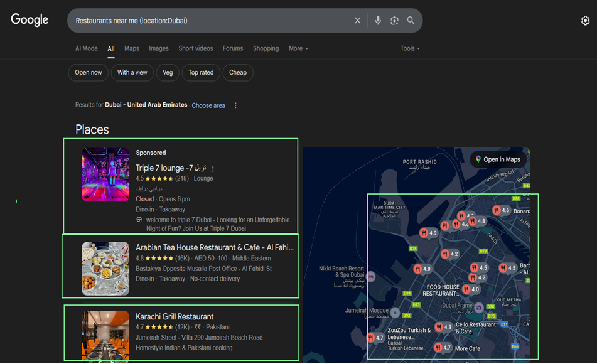Click the 4.9 rated restaurant map pin

coord(428,233)
